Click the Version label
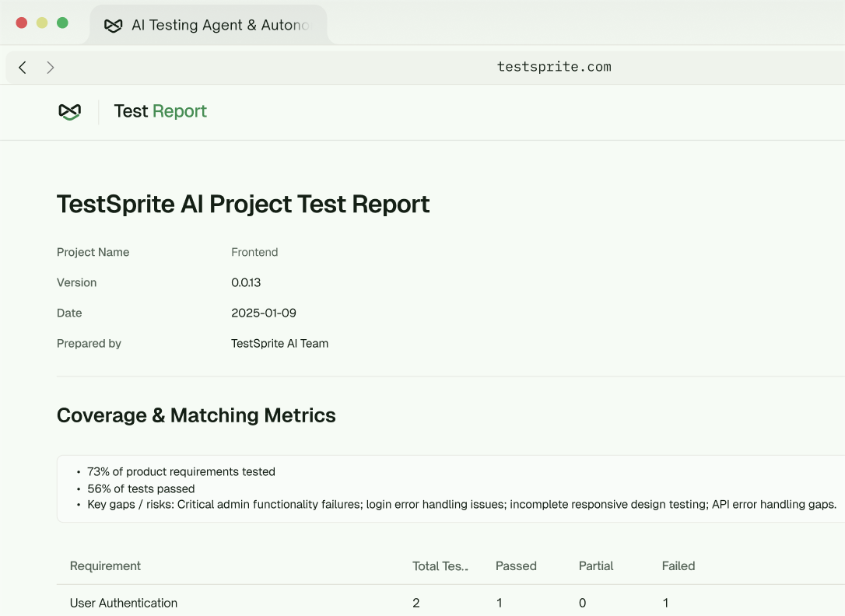Viewport: 845px width, 616px height. (76, 282)
